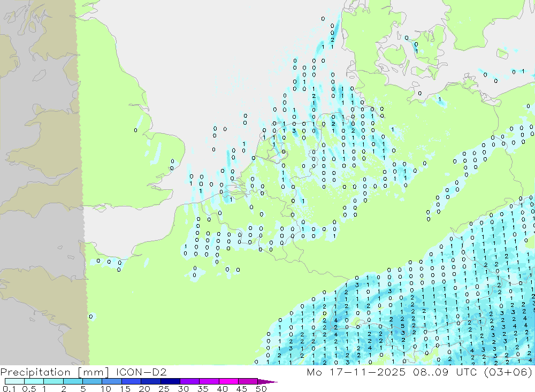
Task: Click the '35' legend scale label
Action: [203, 389]
